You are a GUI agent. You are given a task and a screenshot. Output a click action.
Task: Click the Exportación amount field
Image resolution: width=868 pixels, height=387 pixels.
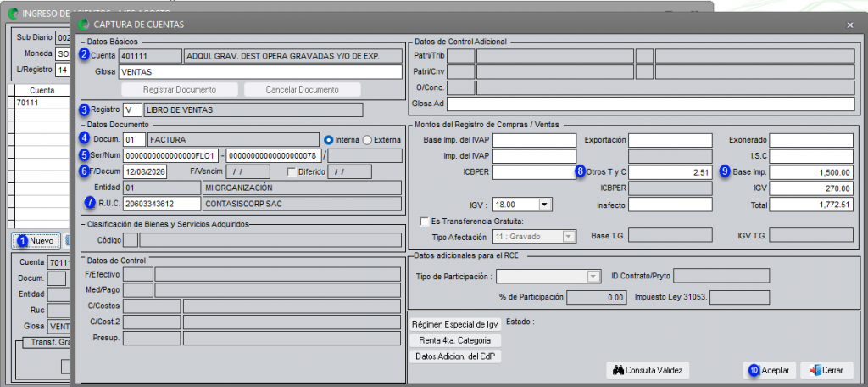(x=670, y=140)
